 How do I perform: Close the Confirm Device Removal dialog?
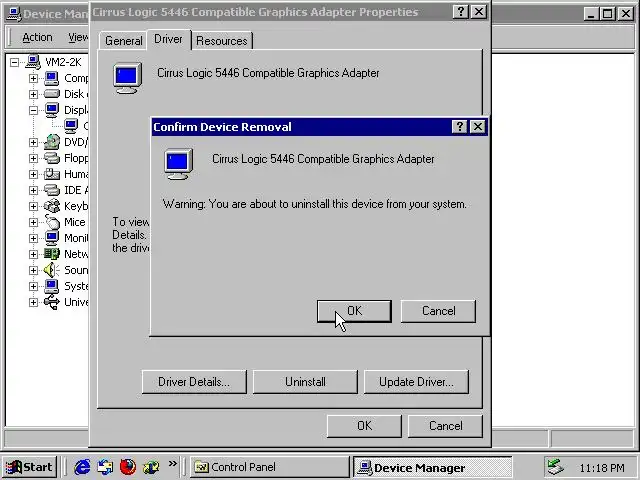(x=478, y=127)
